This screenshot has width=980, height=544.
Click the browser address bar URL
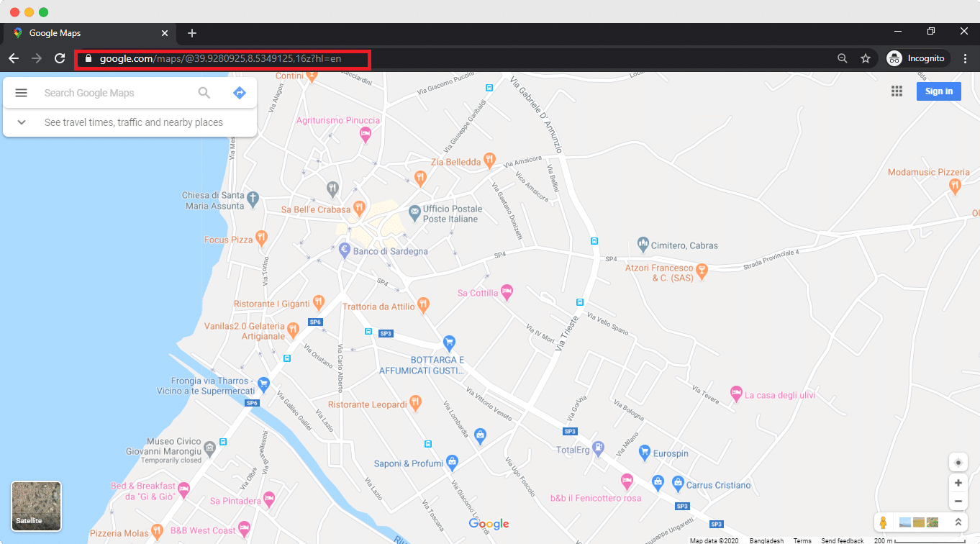pyautogui.click(x=220, y=58)
